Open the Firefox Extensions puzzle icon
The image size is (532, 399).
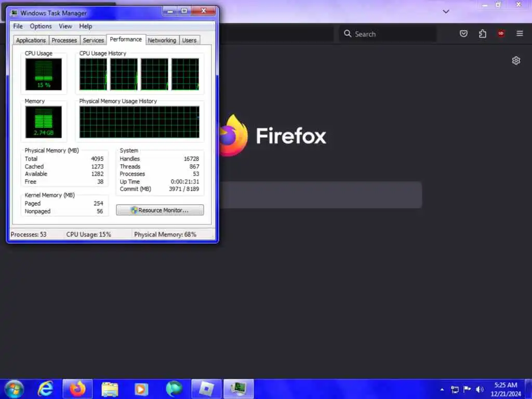coord(483,34)
